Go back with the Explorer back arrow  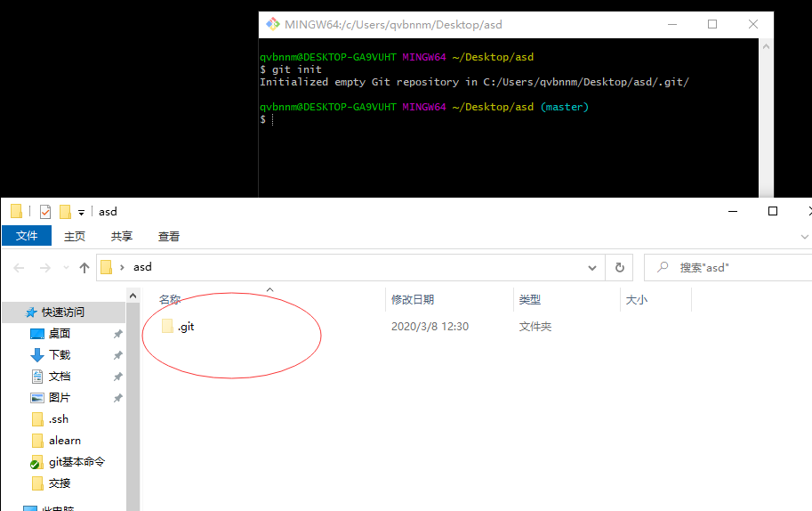pos(20,267)
